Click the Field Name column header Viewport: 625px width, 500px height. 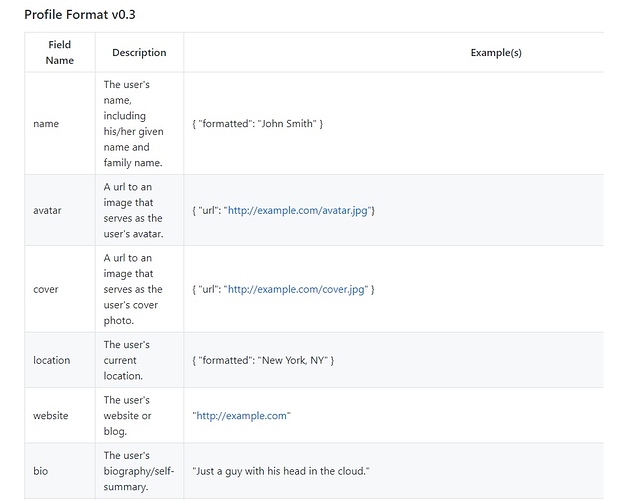tap(60, 53)
